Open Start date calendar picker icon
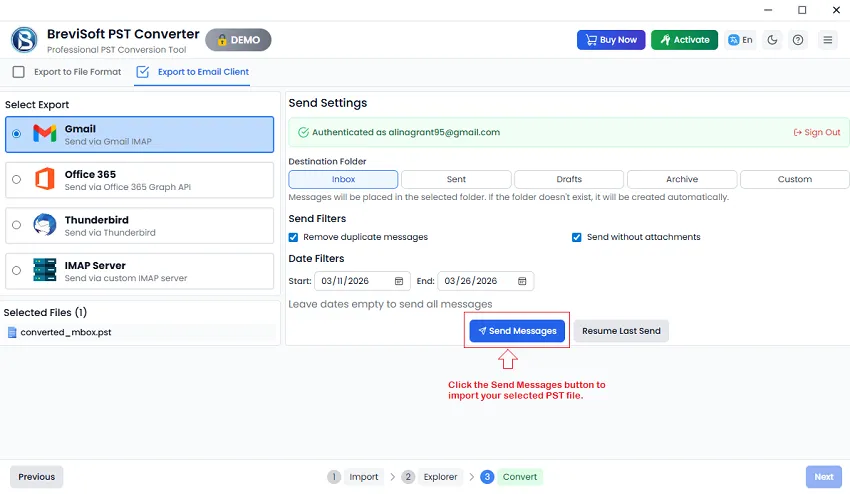Image resolution: width=850 pixels, height=494 pixels. [399, 281]
